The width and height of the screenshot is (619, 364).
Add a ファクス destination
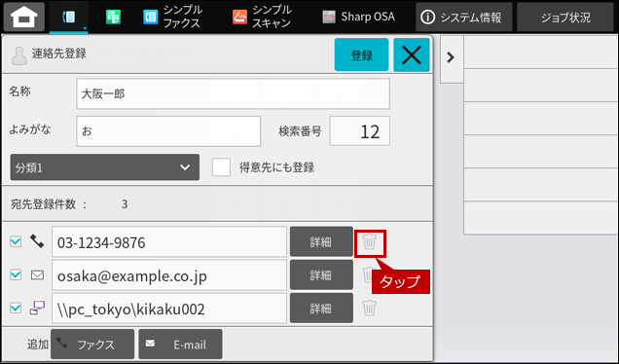92,345
